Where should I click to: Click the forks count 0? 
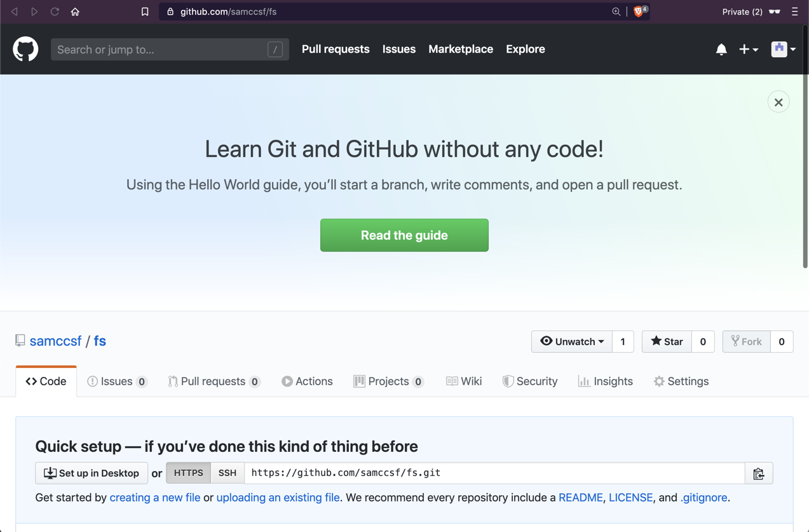click(x=782, y=341)
